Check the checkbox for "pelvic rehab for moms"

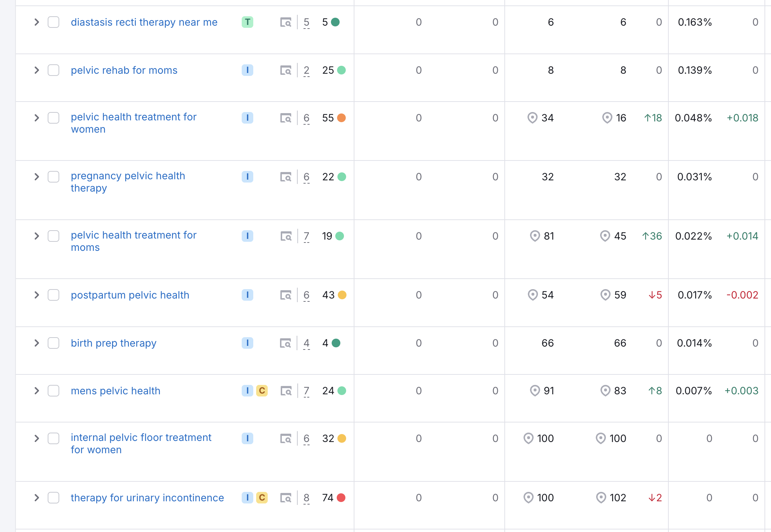tap(53, 70)
